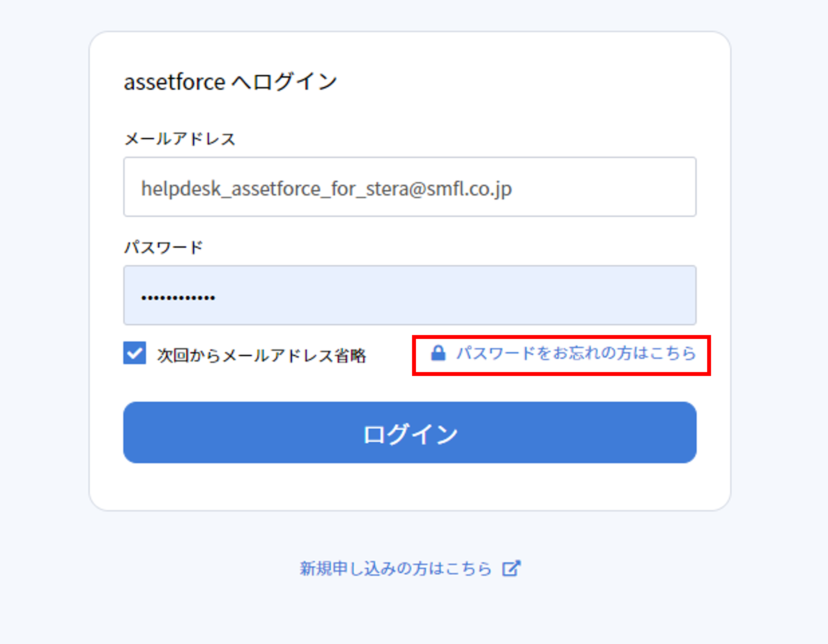Image resolution: width=828 pixels, height=644 pixels.
Task: Click inside the メールアドレス email input field
Action: pos(409,187)
